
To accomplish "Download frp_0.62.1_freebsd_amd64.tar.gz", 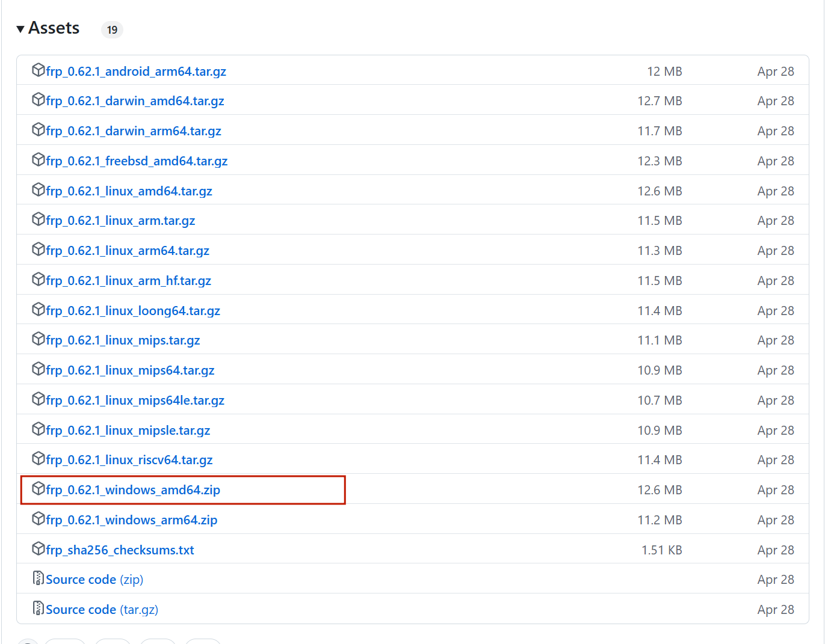I will [x=137, y=161].
